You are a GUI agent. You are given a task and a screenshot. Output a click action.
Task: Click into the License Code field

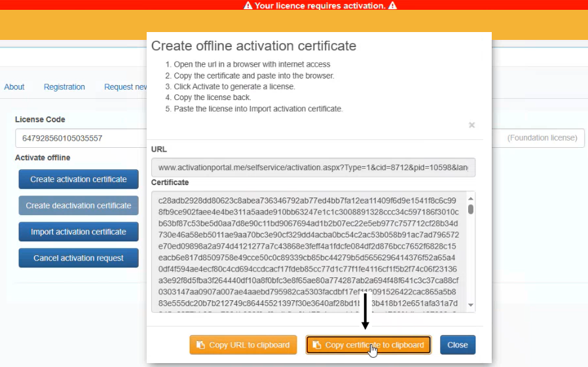[x=79, y=138]
